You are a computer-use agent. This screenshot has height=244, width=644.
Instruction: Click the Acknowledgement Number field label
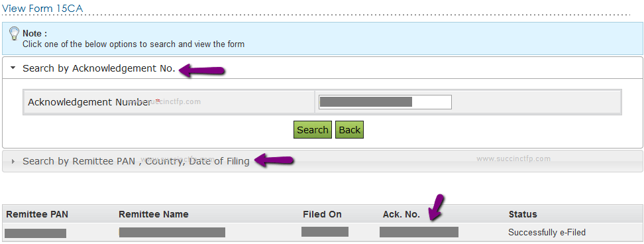click(90, 102)
